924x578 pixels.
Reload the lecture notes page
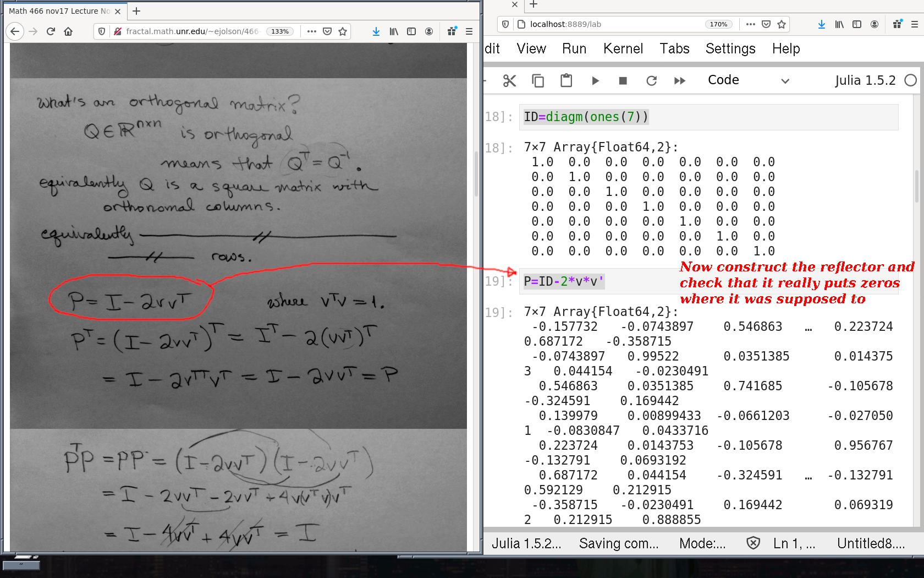[x=51, y=31]
